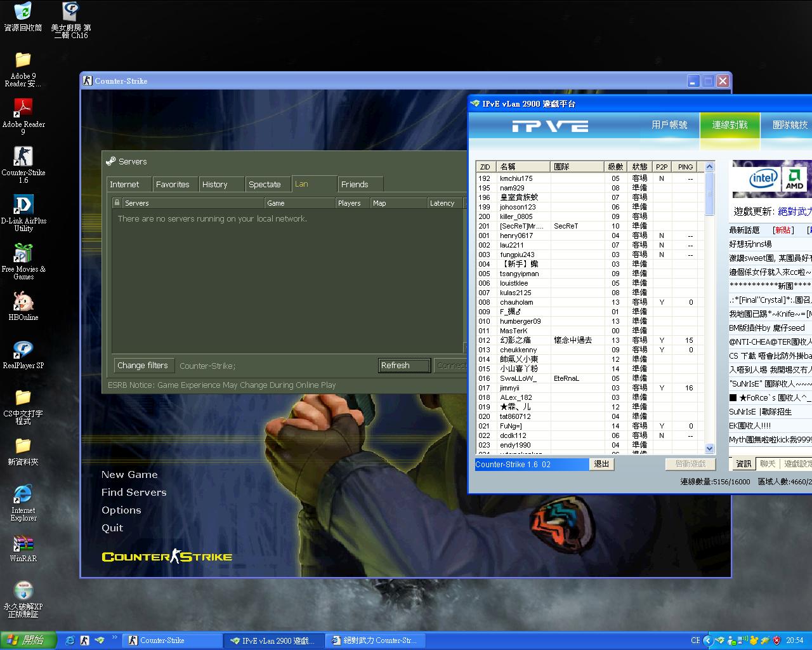Viewport: 812px width, 650px height.
Task: Click the Refresh servers button
Action: coord(404,366)
